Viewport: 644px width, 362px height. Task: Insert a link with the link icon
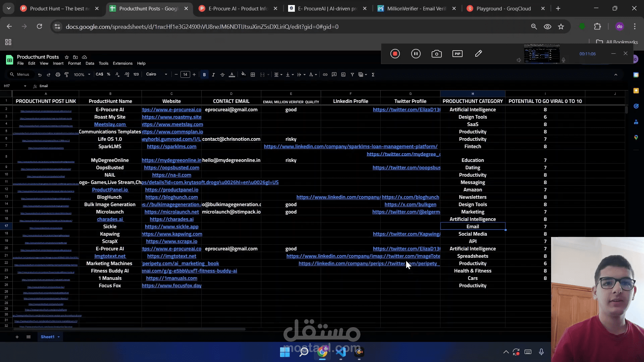pos(325,74)
